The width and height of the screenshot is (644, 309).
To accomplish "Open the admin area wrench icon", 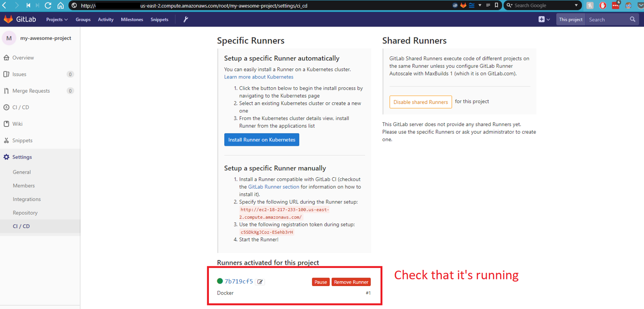I will point(186,19).
